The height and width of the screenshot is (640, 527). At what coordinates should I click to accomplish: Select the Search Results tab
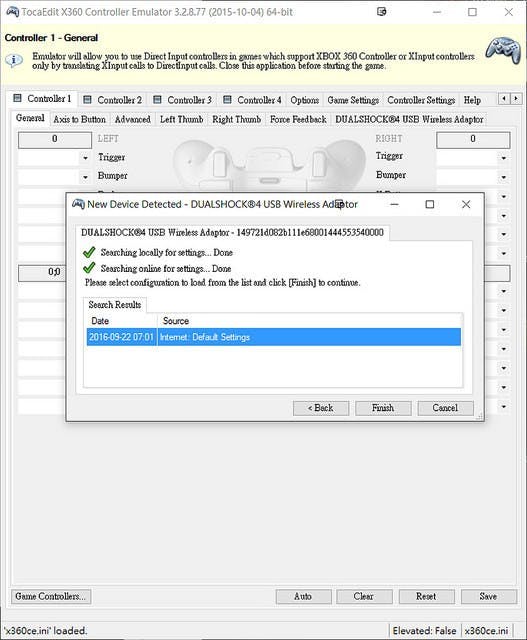115,305
